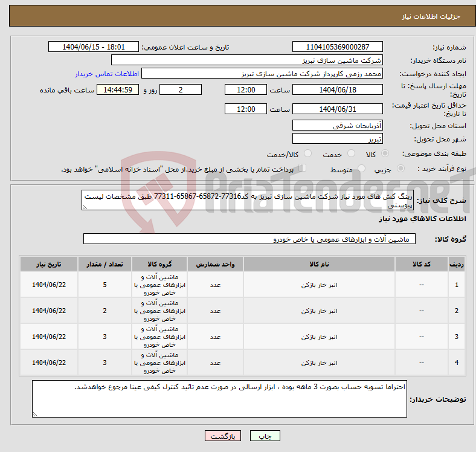The image size is (476, 452).
Task: Click item name انبر خار بازکن in row 4
Action: tap(319, 363)
